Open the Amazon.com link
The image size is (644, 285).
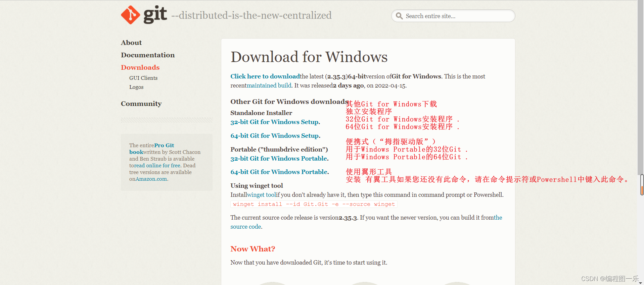click(151, 179)
